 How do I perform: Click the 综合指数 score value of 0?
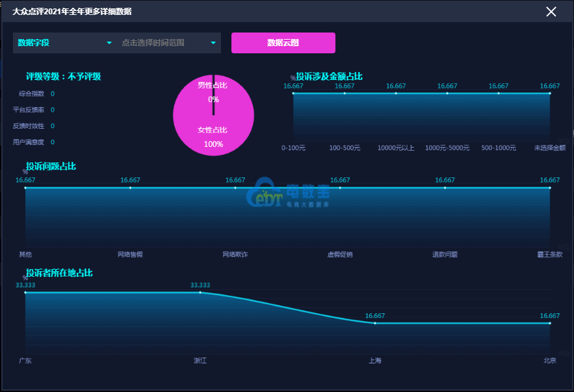(x=53, y=93)
